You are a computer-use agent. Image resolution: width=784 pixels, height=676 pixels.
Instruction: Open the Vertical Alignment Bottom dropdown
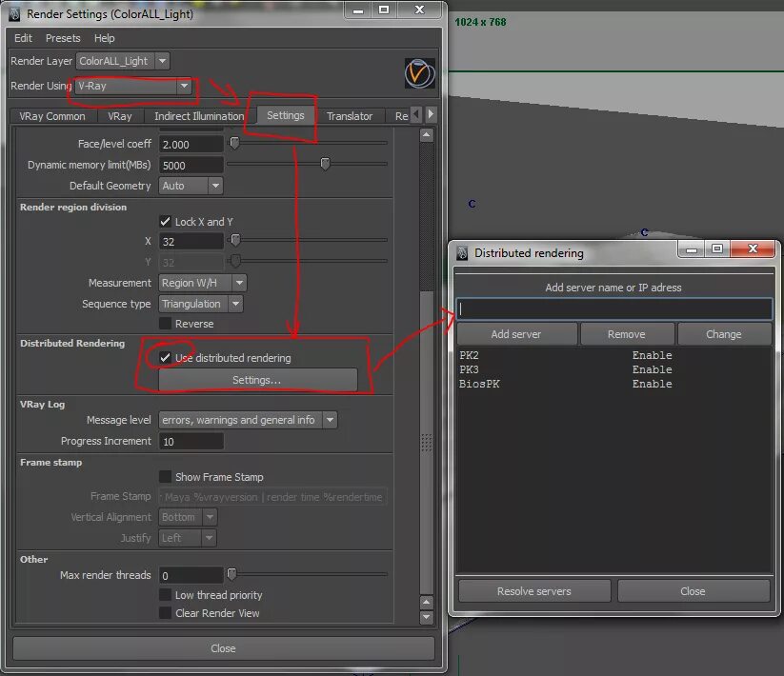click(188, 517)
